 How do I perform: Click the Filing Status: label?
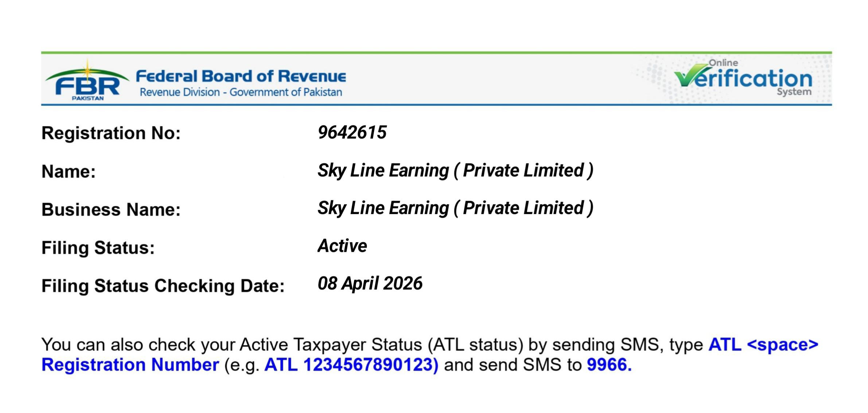[98, 248]
